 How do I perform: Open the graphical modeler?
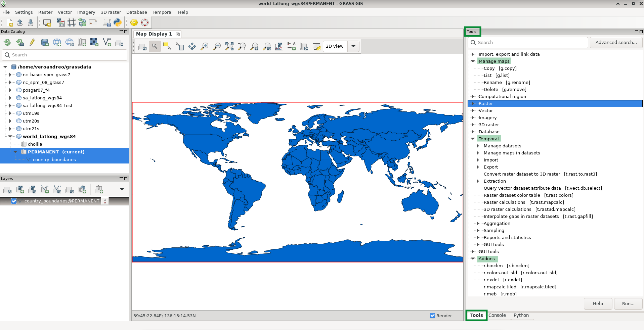(x=82, y=22)
